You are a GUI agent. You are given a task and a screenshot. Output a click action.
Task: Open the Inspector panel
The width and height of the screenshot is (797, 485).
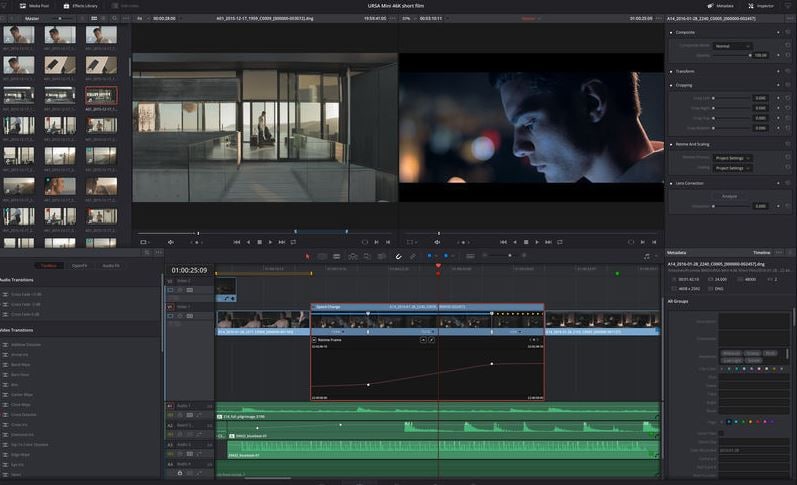pyautogui.click(x=761, y=5)
